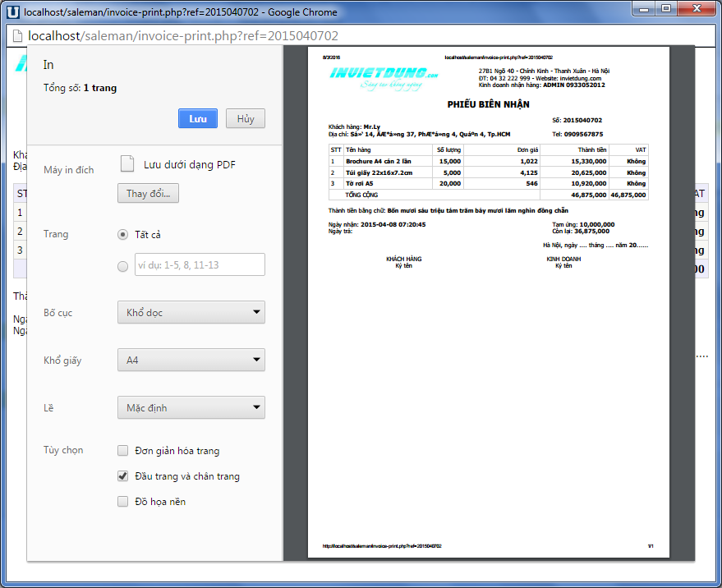Click the URL address bar text
The height and width of the screenshot is (588, 722).
tap(183, 36)
